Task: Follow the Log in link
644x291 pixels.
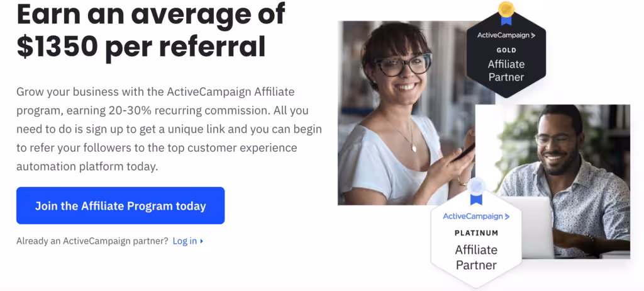Action: tap(184, 241)
